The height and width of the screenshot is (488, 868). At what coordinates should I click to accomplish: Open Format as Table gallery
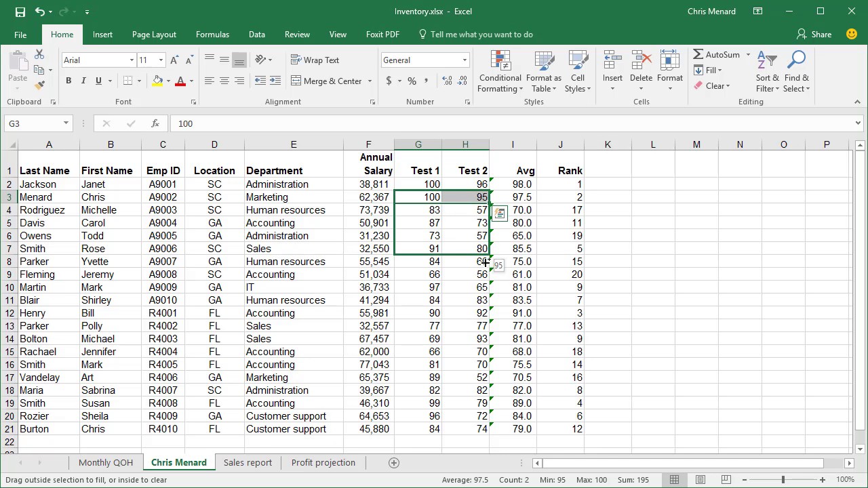pos(543,72)
